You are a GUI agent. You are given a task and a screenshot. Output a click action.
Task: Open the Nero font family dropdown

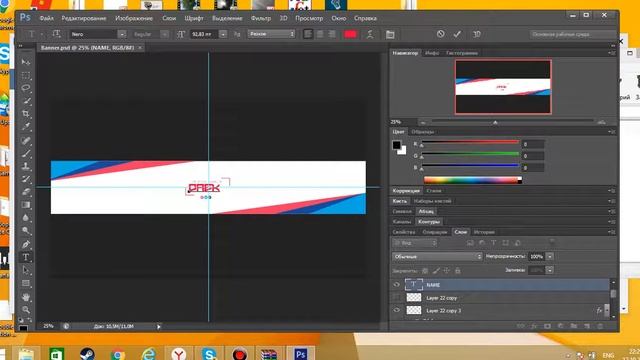pos(122,34)
